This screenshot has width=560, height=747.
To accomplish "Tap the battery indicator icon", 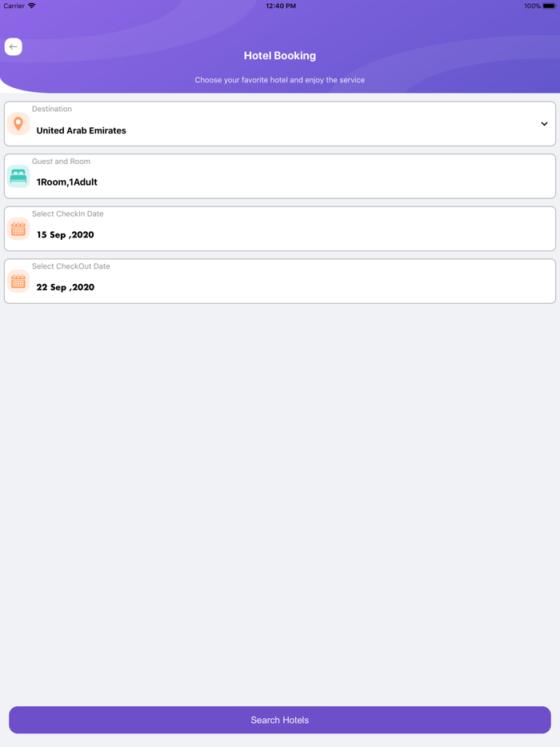I will point(549,6).
